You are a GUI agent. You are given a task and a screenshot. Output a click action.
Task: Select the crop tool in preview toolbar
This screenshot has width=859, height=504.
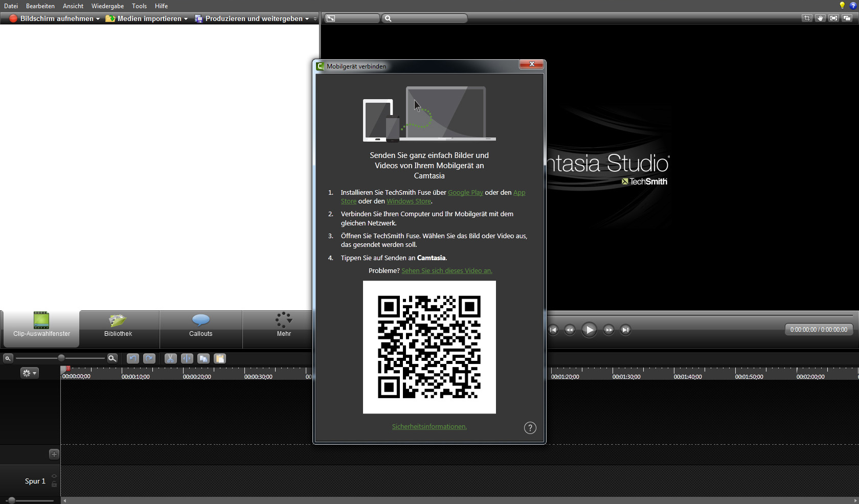point(807,18)
